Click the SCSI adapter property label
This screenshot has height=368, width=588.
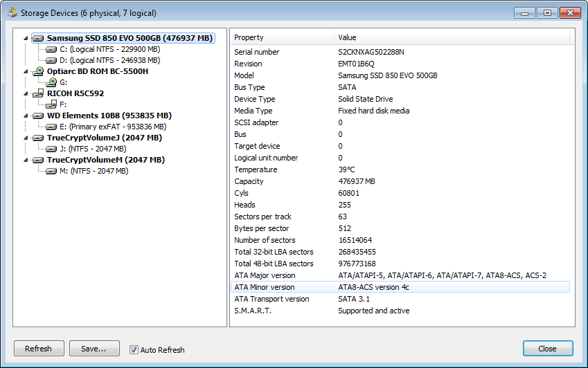click(x=256, y=122)
